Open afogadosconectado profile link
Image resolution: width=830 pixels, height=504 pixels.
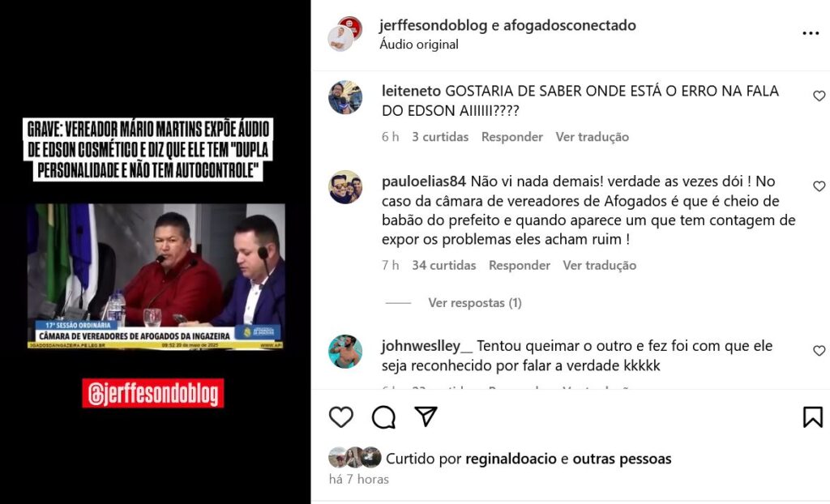pos(570,25)
